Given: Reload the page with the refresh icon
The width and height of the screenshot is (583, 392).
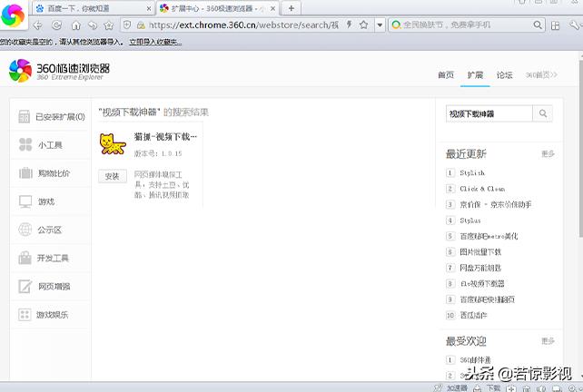Looking at the screenshot, I should pyautogui.click(x=57, y=25).
